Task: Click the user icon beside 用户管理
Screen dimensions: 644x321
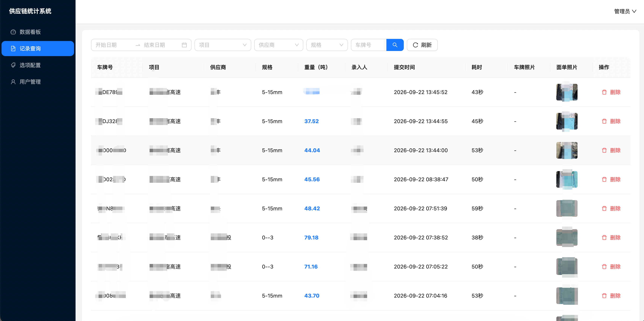Action: click(x=13, y=82)
